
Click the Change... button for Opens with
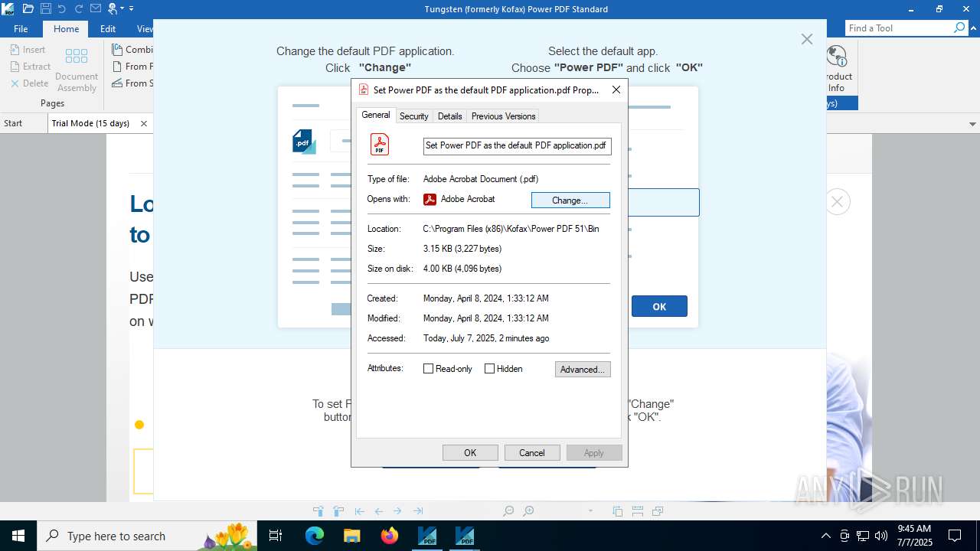click(570, 201)
